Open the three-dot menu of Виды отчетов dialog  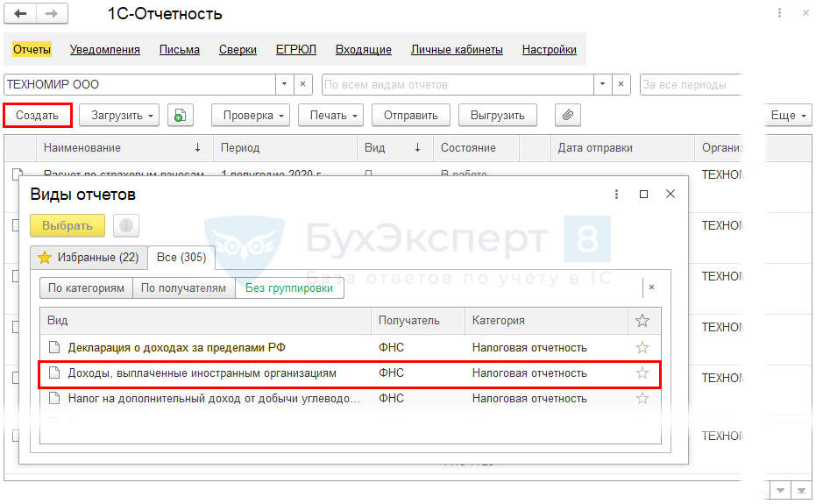(616, 195)
